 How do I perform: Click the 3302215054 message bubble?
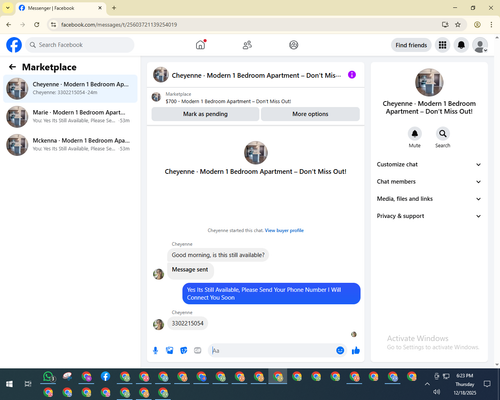point(188,323)
